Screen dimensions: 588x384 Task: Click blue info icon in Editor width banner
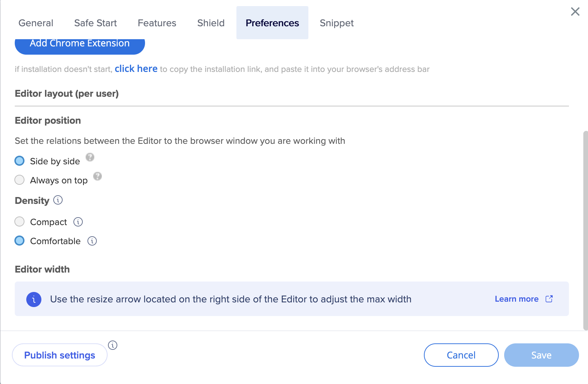point(34,299)
